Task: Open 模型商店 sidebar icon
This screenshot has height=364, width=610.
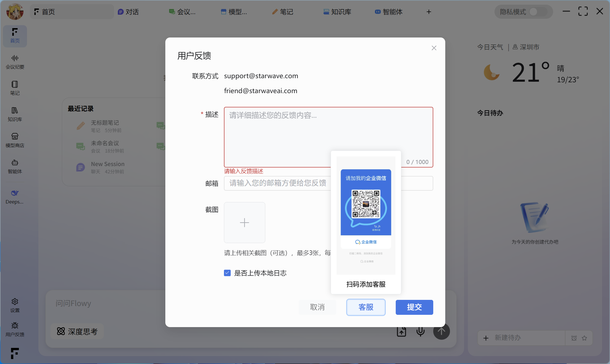Action: tap(15, 140)
